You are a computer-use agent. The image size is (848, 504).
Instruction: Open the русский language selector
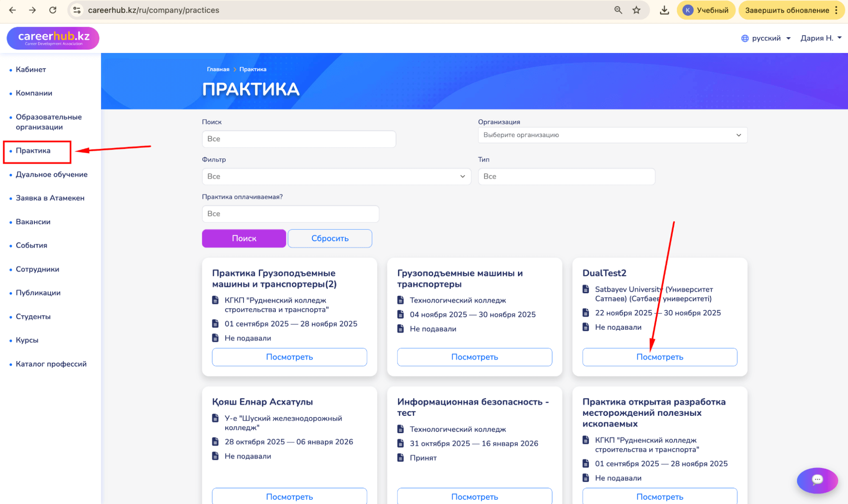[x=766, y=38]
